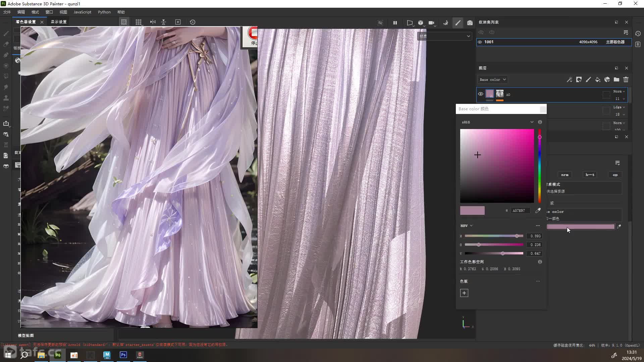Click the smart material icon in layers toolbar
The image size is (644, 362).
click(607, 80)
